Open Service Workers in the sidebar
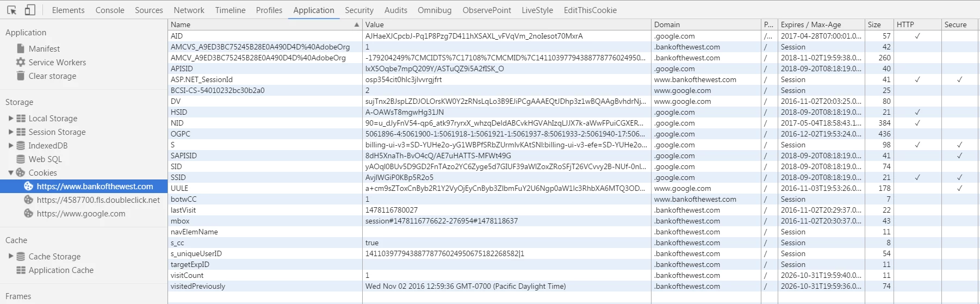This screenshot has height=304, width=980. [57, 62]
